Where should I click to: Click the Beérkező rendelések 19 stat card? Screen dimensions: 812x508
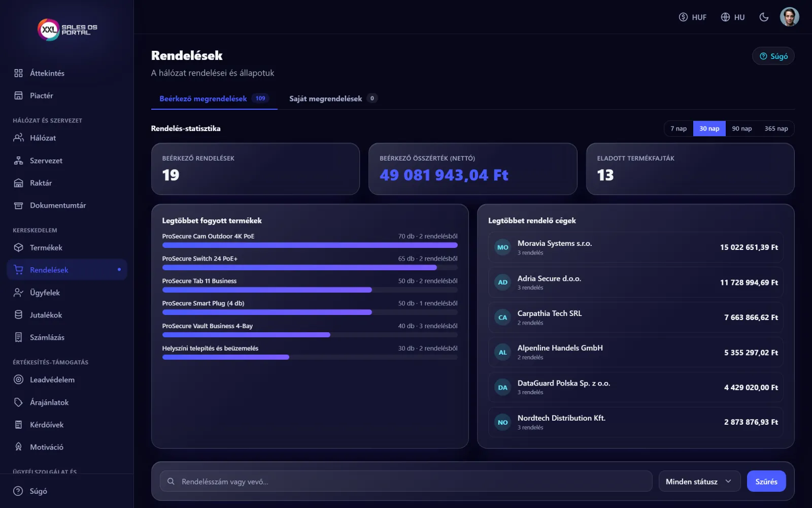click(x=255, y=169)
